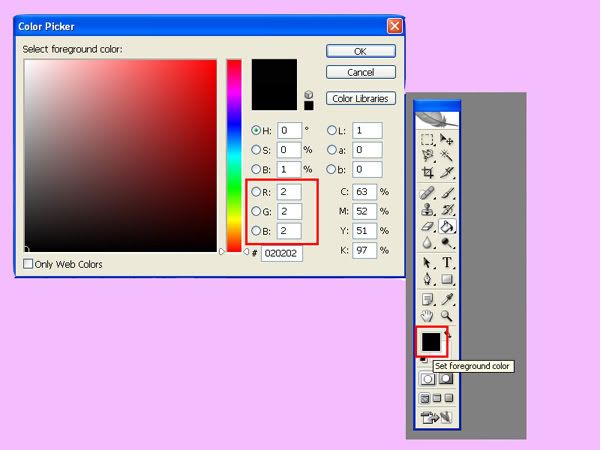Click the hex color value field
Image resolution: width=600 pixels, height=450 pixels.
(x=281, y=254)
